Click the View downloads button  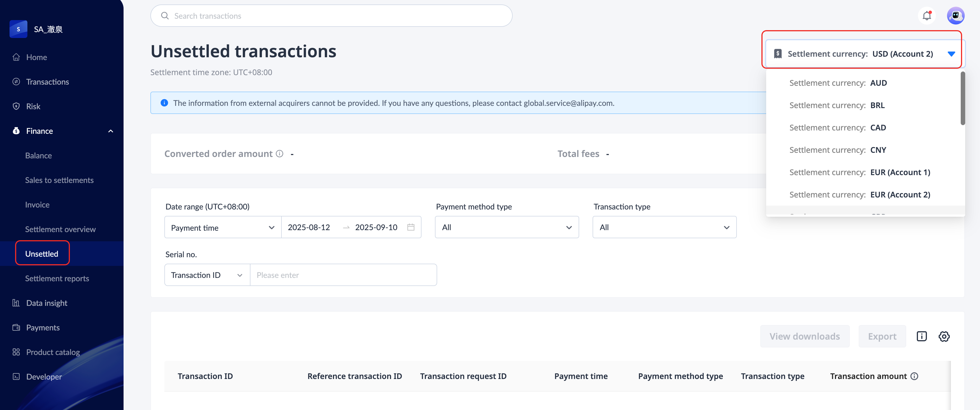coord(804,336)
